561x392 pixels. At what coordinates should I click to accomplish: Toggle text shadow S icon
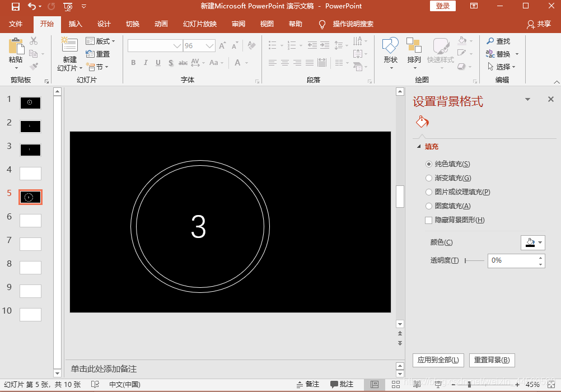click(171, 63)
